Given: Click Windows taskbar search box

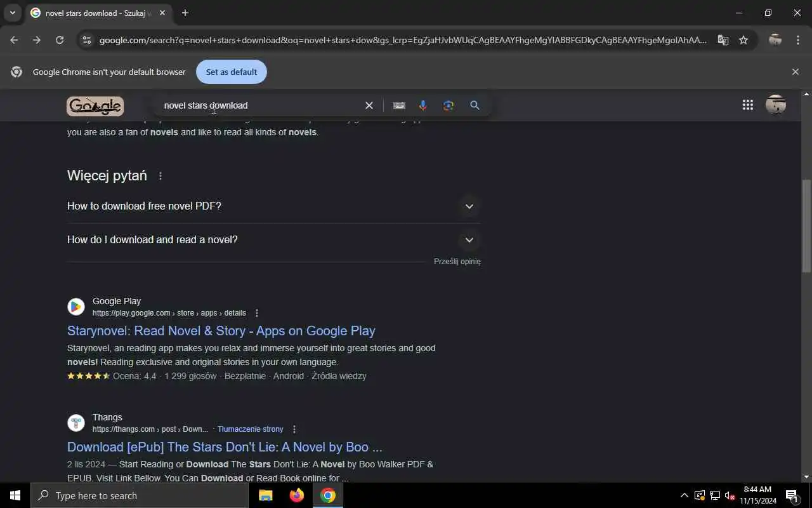Looking at the screenshot, I should 140,495.
